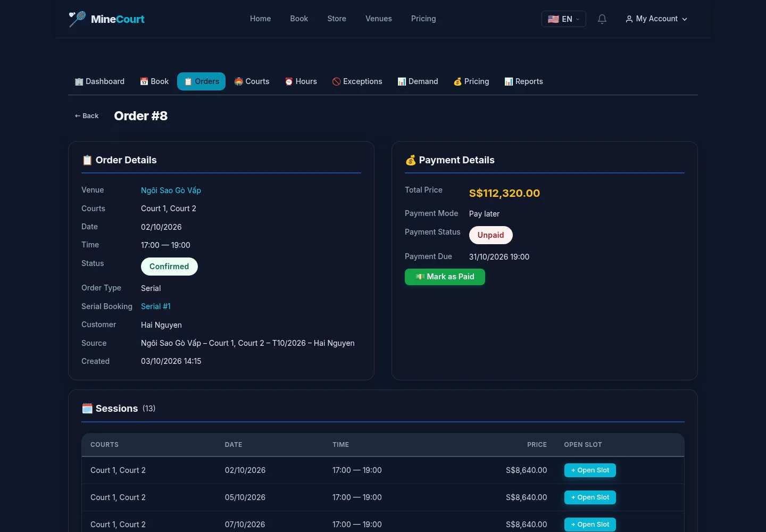
Task: Click the money bag icon on Pricing tab
Action: 457,82
